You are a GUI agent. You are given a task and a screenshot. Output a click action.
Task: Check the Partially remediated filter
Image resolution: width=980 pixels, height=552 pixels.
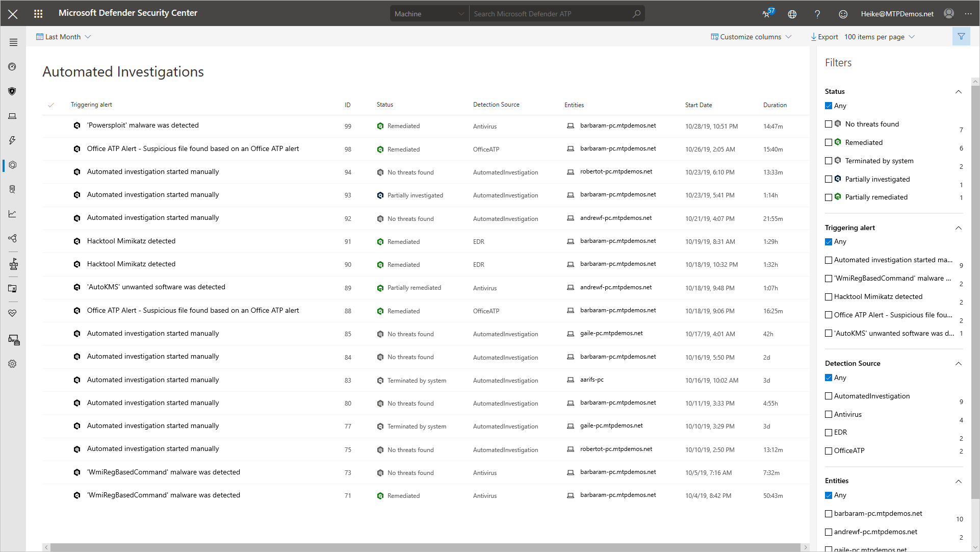[x=829, y=197]
